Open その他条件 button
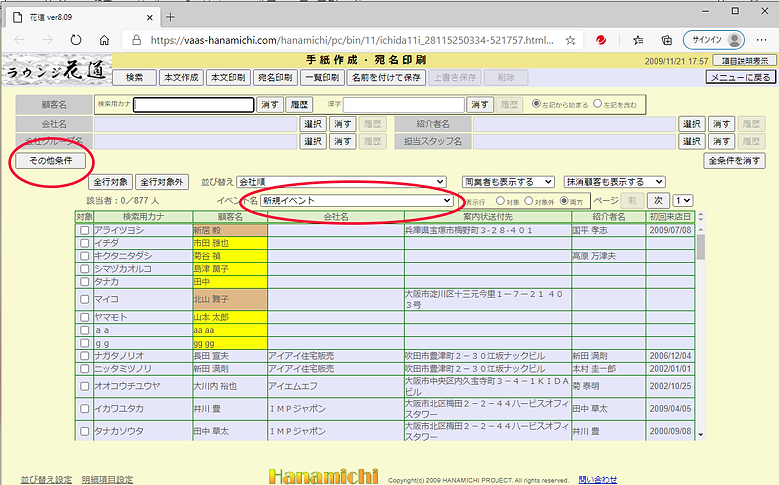The image size is (779, 485). click(51, 161)
